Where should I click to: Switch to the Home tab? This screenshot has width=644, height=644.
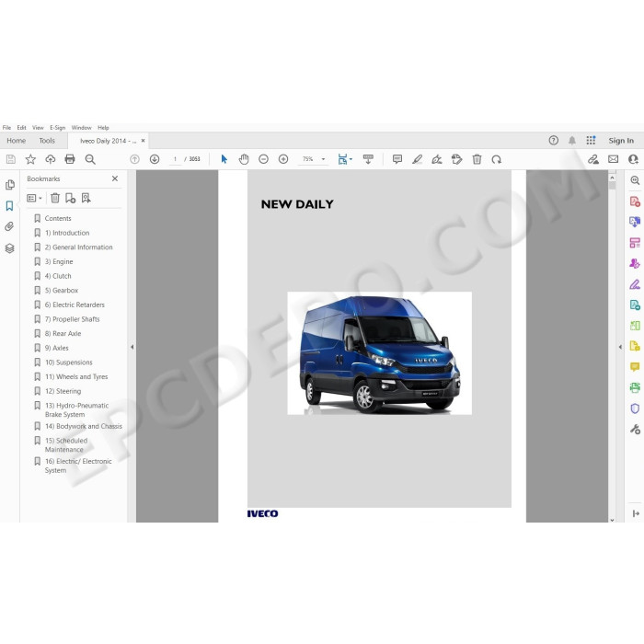click(16, 141)
